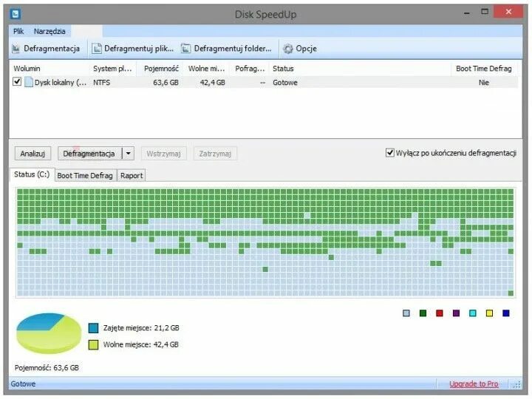Screen dimensions: 532x399
Task: Toggle the Dysk lokalny volume checkbox
Action: pos(17,82)
